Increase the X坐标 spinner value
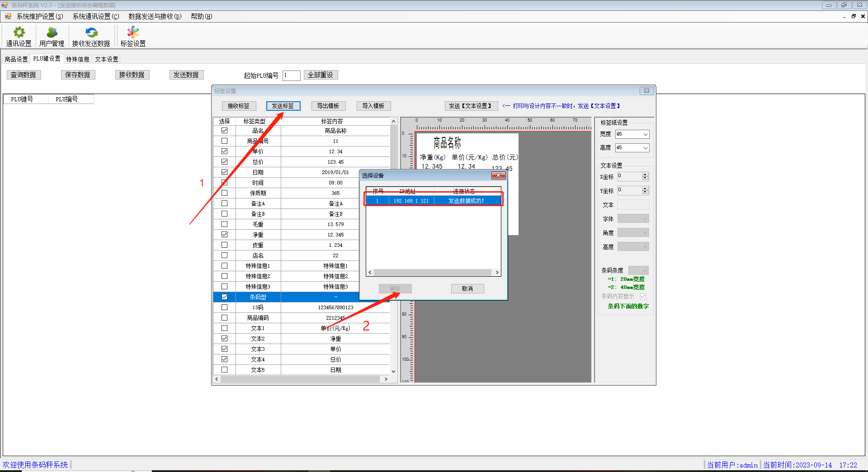The image size is (868, 472). point(645,175)
